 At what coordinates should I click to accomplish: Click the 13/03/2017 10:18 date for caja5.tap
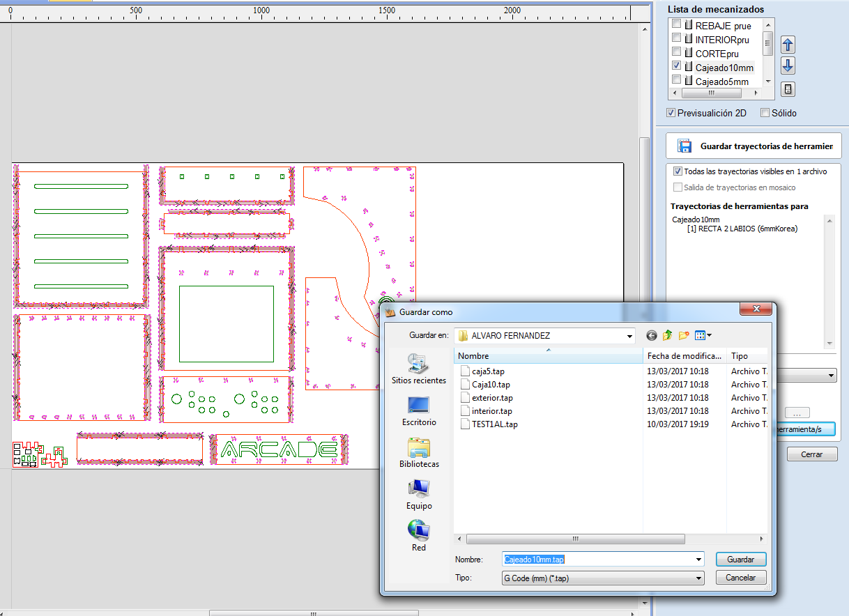point(678,371)
